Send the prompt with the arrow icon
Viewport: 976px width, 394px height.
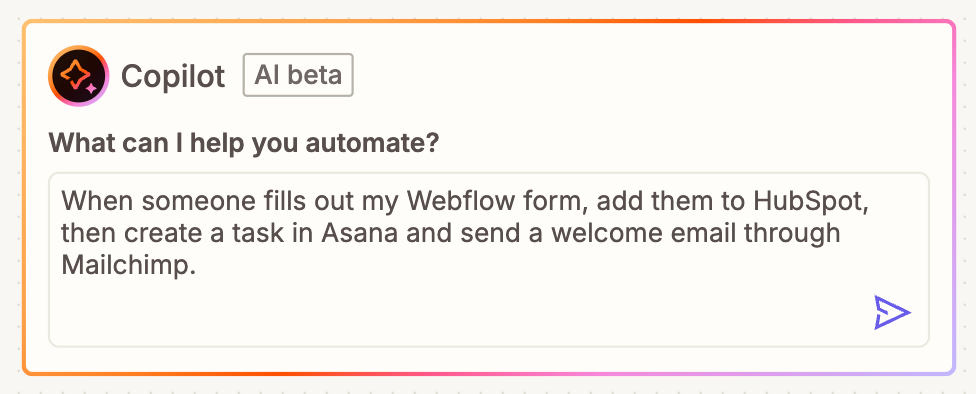pos(892,312)
